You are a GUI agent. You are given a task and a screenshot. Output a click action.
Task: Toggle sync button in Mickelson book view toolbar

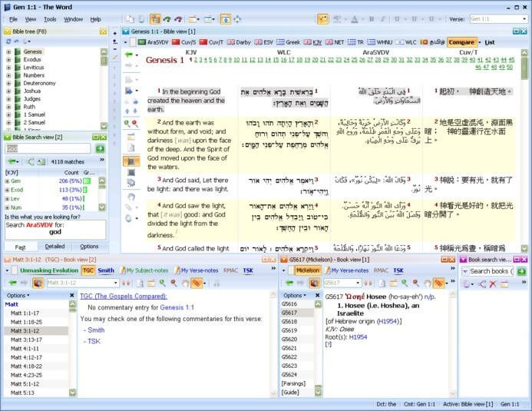tap(314, 283)
